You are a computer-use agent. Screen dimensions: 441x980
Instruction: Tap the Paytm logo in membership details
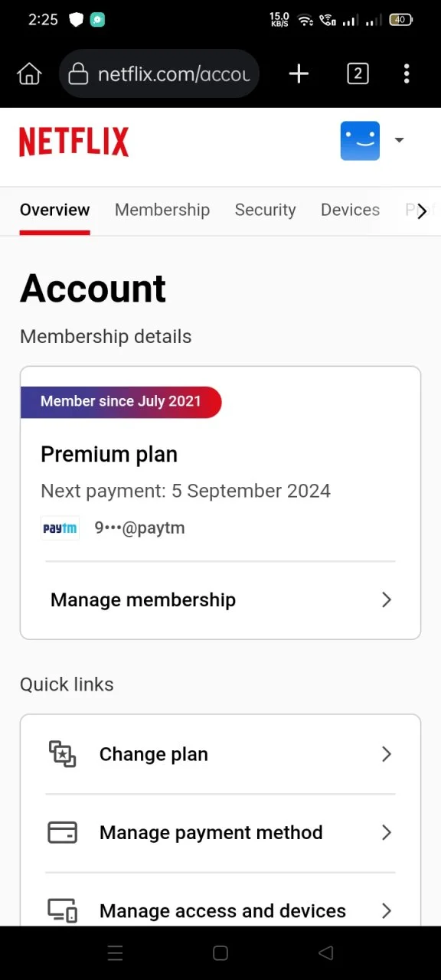(60, 528)
